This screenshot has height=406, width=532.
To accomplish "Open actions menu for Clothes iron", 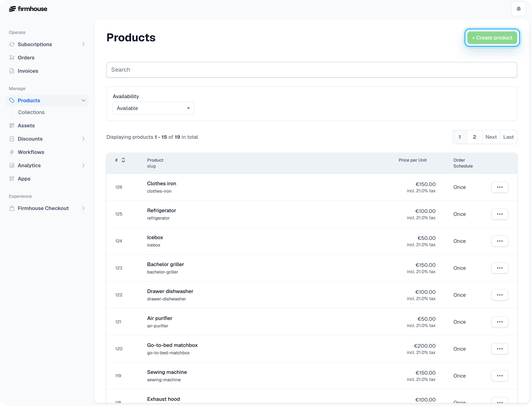I will pyautogui.click(x=500, y=187).
